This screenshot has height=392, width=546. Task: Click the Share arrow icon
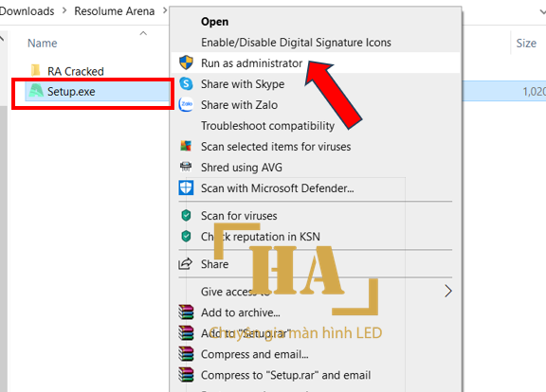pyautogui.click(x=185, y=264)
